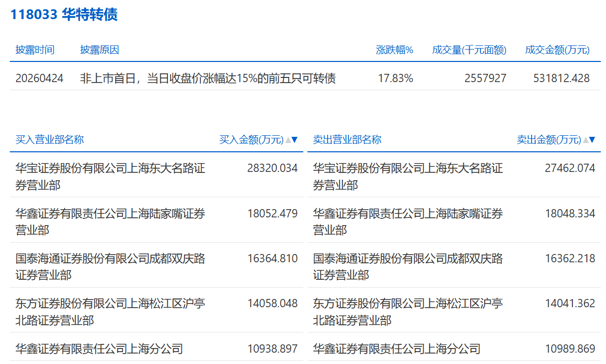
Task: Select seller 国泰海通证券 成都双庆路 branch
Action: 408,266
